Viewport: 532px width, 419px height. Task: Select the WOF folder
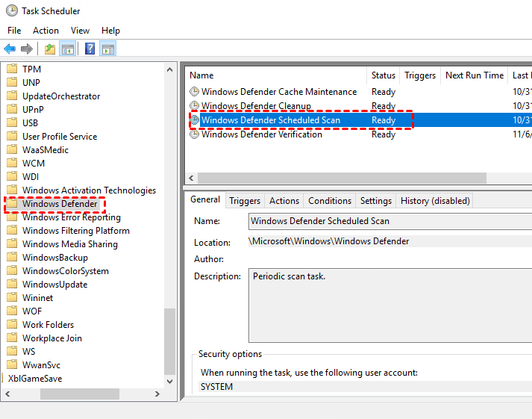pos(32,311)
